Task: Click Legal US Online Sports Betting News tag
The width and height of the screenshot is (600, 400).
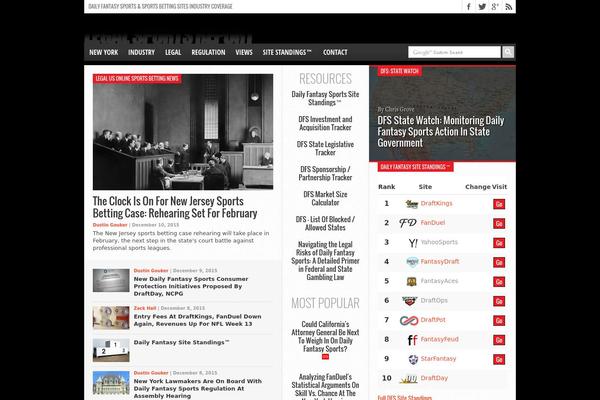Action: 137,78
